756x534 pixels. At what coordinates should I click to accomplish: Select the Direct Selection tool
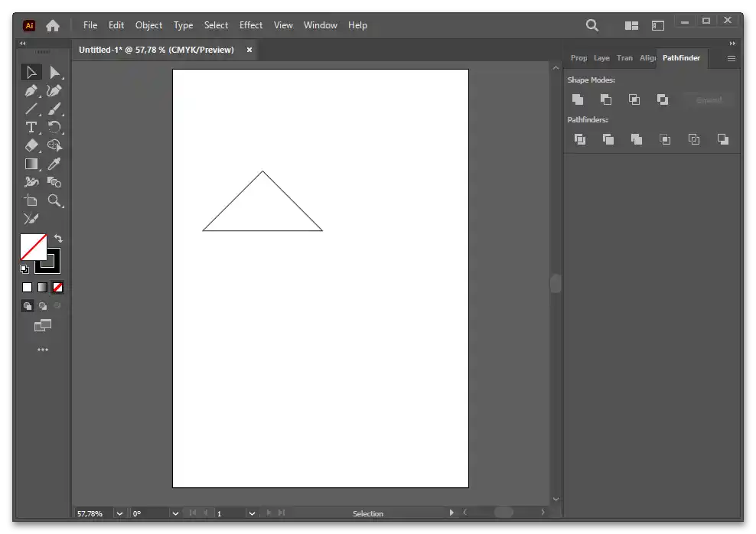54,73
